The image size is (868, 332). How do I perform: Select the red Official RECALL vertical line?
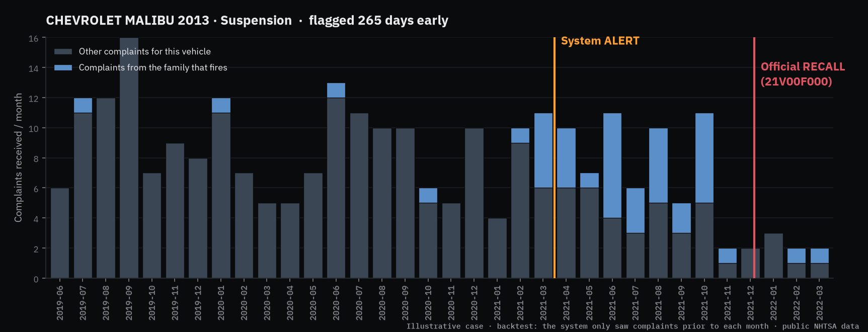[x=754, y=157]
